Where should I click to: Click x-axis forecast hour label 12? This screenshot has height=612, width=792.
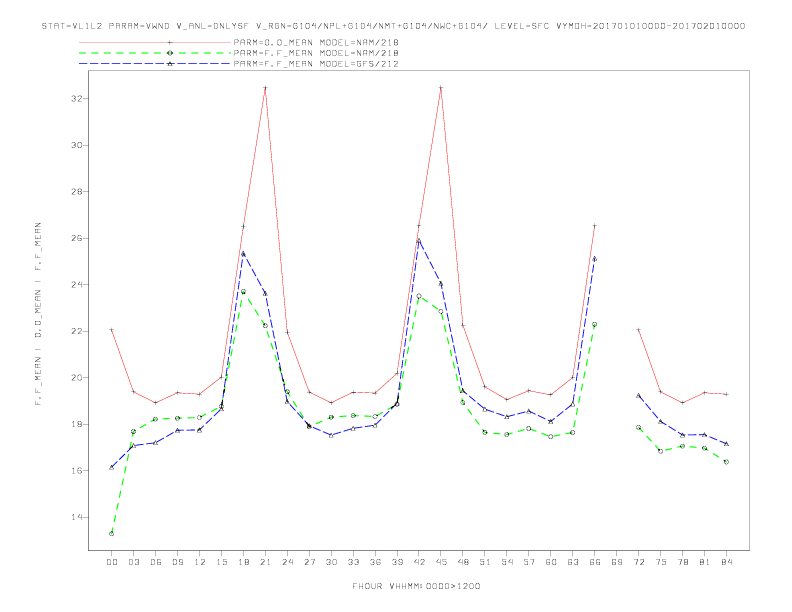point(200,562)
